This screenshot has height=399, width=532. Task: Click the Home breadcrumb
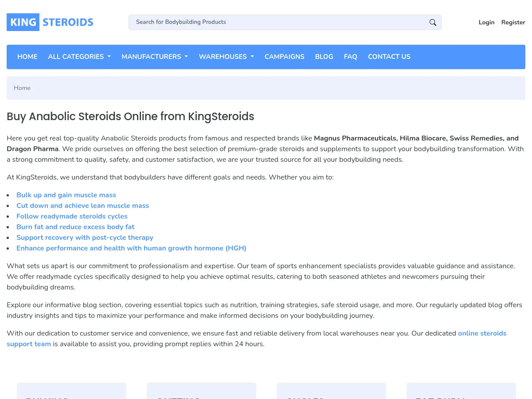[x=22, y=88]
